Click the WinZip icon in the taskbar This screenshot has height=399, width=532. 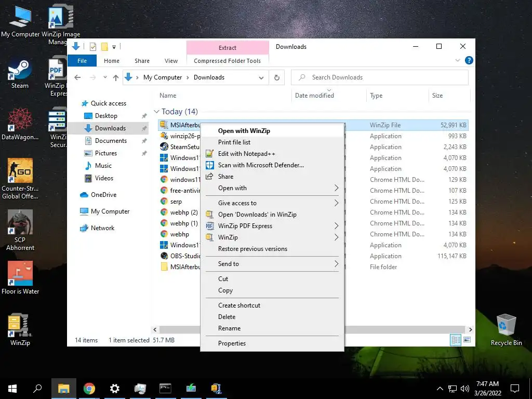(217, 389)
